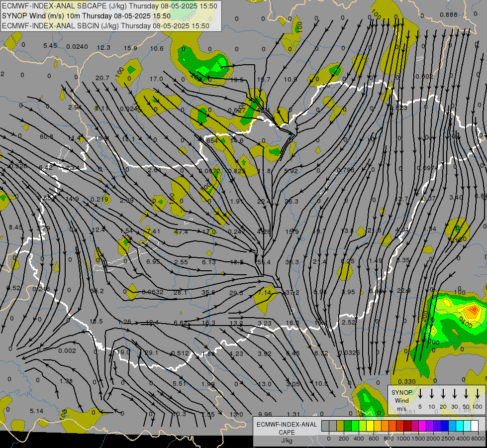Click the 50 m/s wind arrow in legend
This screenshot has height=448, width=487.
tap(466, 394)
